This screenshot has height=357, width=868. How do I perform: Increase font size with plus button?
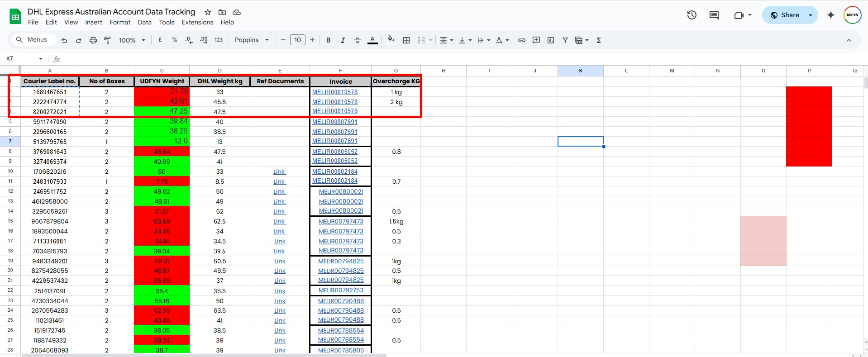click(x=312, y=40)
